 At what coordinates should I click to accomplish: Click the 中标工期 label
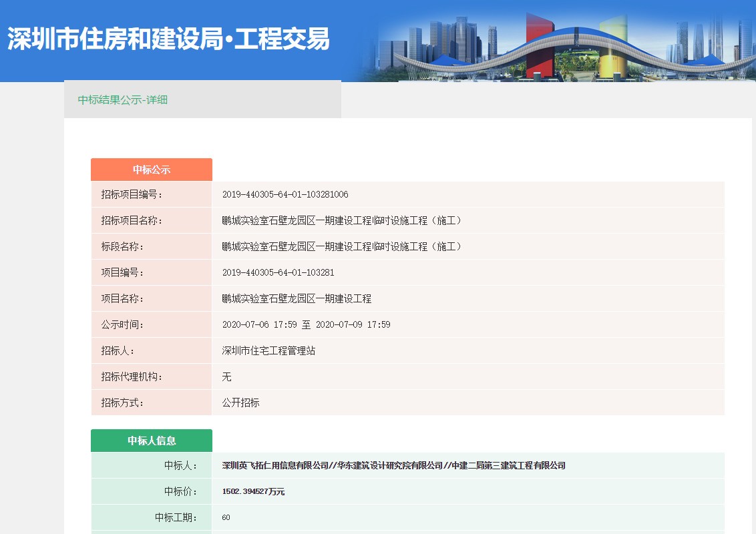click(176, 517)
